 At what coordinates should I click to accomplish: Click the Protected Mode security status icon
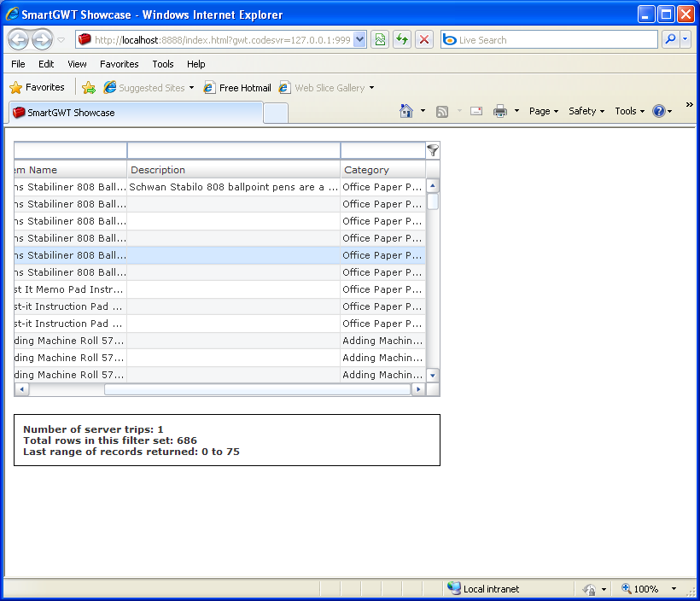pyautogui.click(x=590, y=589)
